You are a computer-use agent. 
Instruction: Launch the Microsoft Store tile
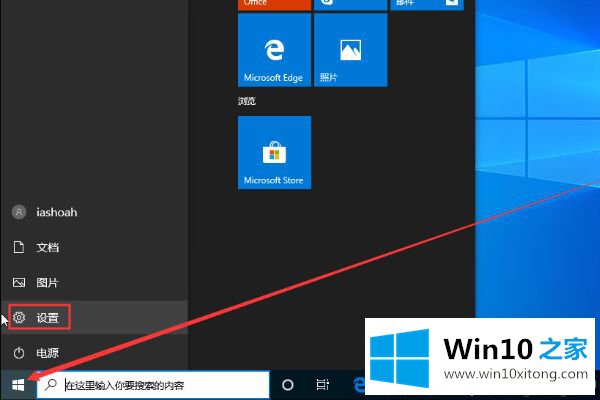pos(274,152)
